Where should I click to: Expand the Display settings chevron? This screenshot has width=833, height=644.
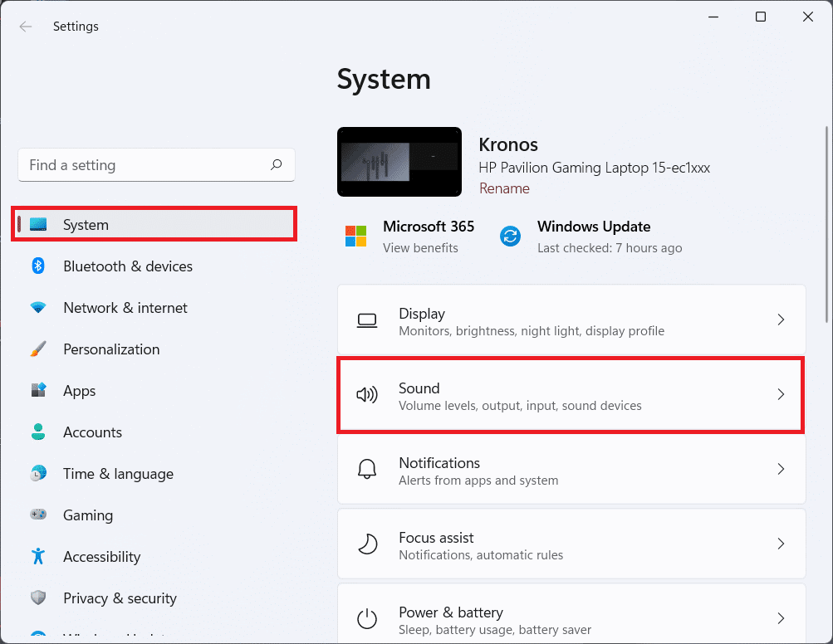(x=780, y=320)
